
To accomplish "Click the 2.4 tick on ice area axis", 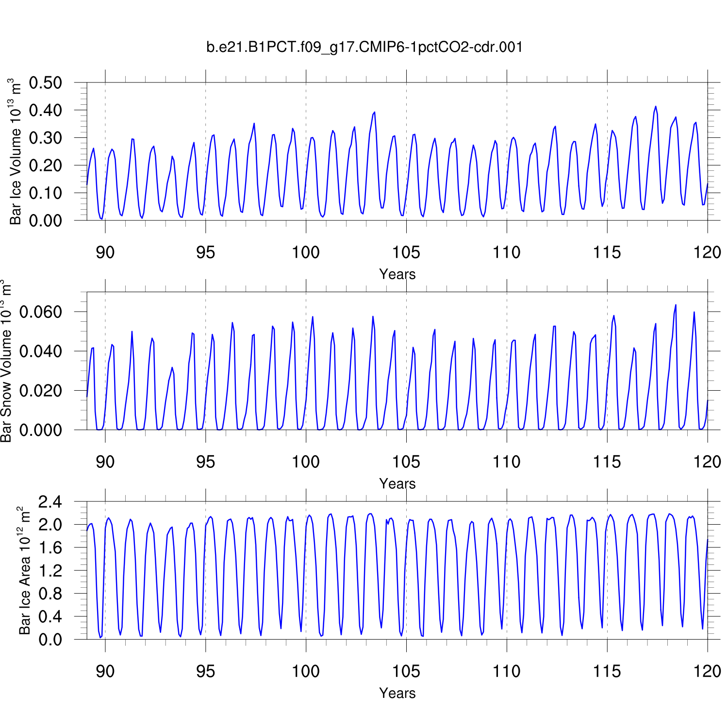I will click(50, 502).
